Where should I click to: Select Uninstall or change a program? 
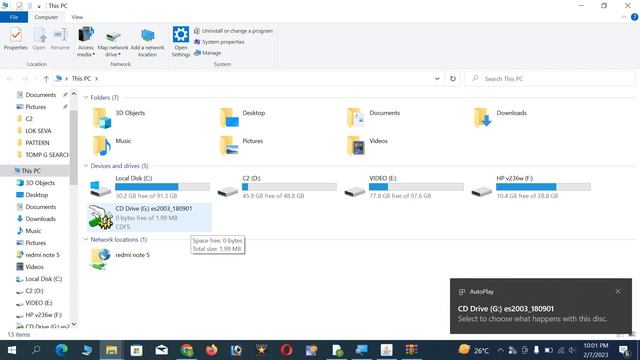coord(233,31)
